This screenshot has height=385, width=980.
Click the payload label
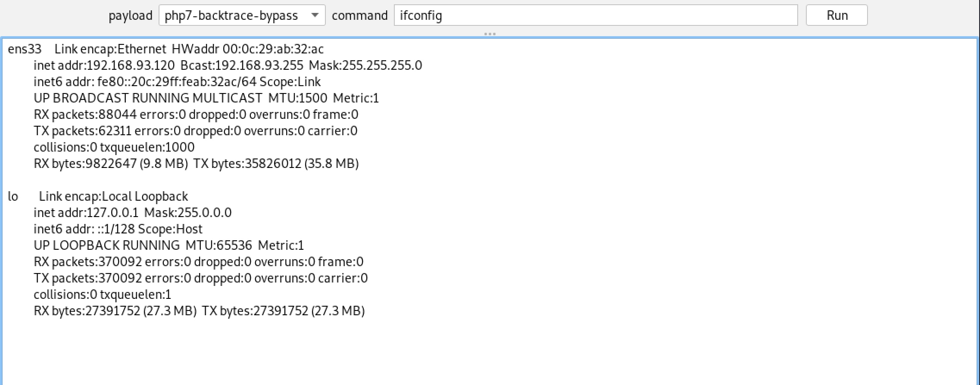[x=130, y=16]
